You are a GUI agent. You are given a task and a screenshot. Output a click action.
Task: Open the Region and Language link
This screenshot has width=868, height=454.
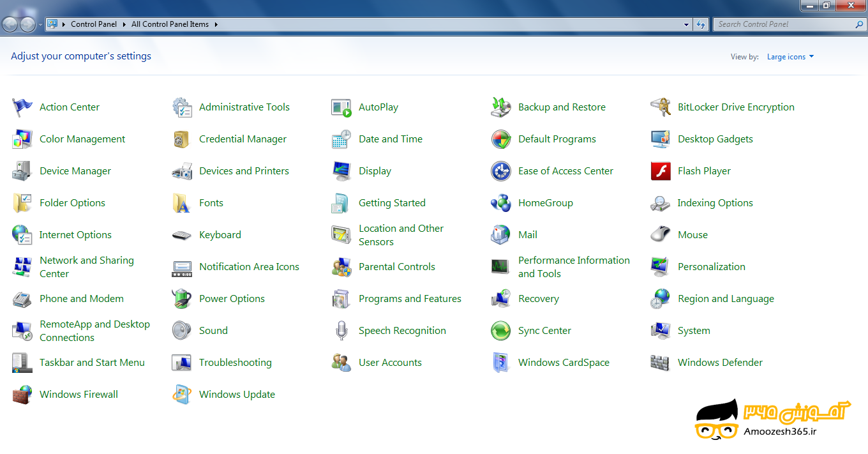click(x=726, y=299)
